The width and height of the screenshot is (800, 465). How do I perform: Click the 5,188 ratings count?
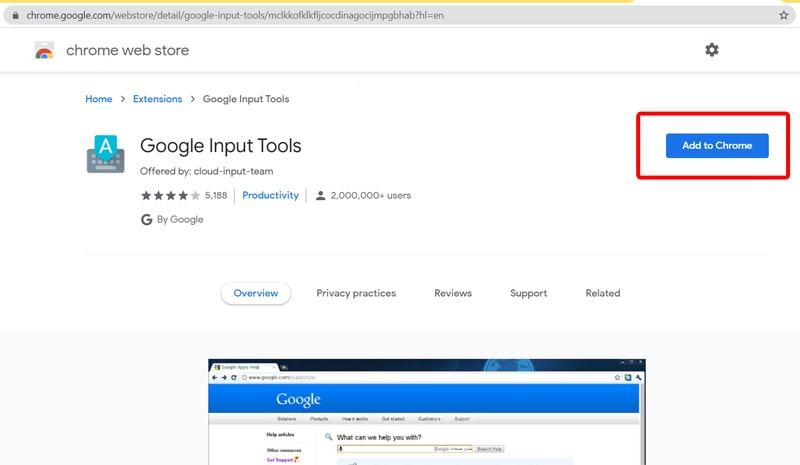point(216,195)
